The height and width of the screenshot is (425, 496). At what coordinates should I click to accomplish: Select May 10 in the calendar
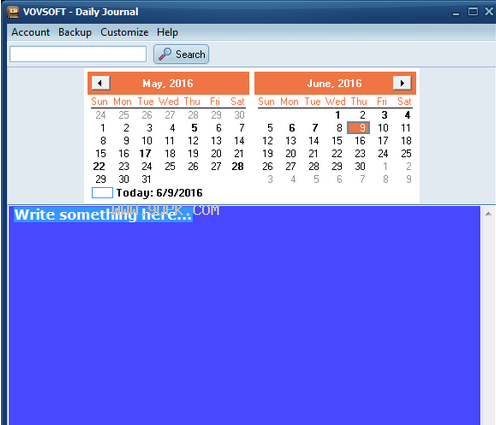click(147, 141)
